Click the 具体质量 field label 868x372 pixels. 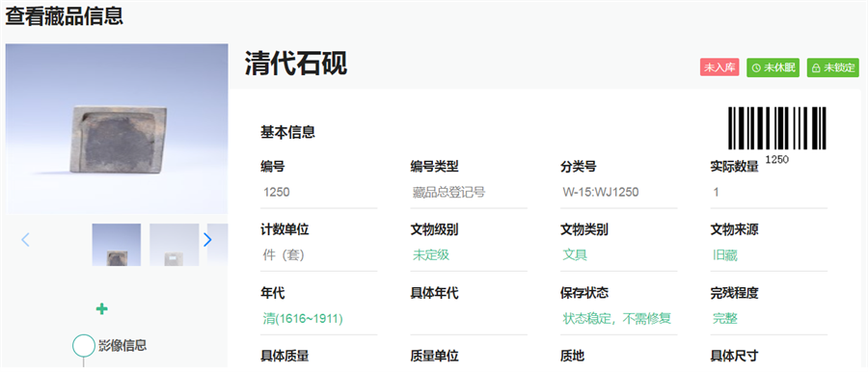[285, 356]
